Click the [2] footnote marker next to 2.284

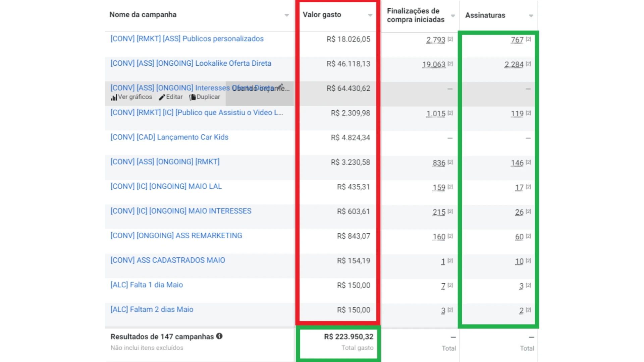528,64
